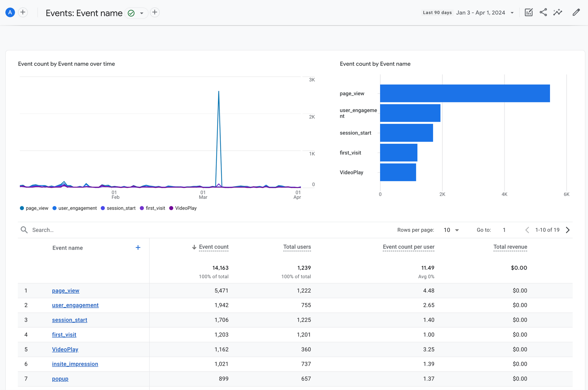Expand the Event name dimension dropdown arrow
The width and height of the screenshot is (588, 390).
click(x=141, y=13)
